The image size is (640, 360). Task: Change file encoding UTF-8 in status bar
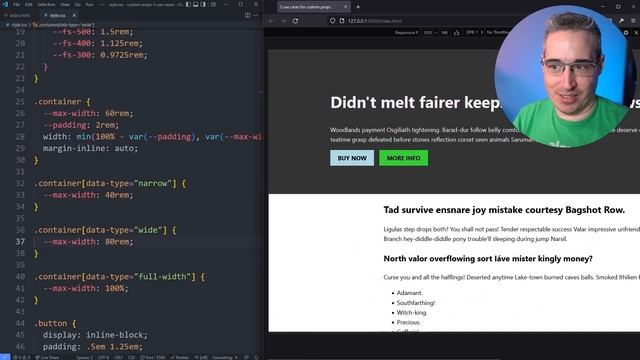[x=103, y=357]
